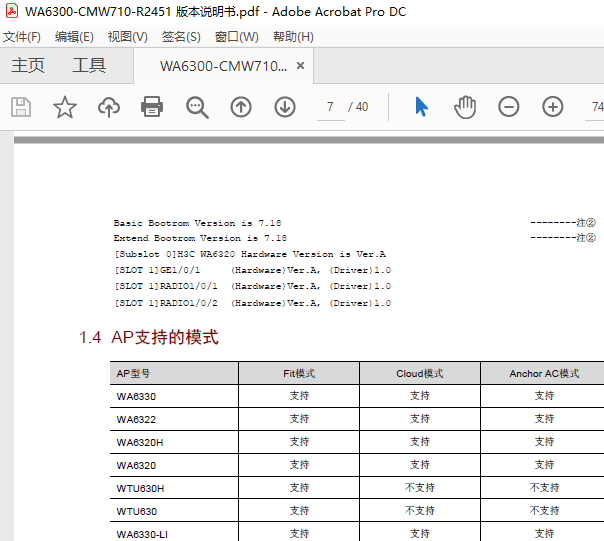Add bookmark with the star icon

click(65, 107)
